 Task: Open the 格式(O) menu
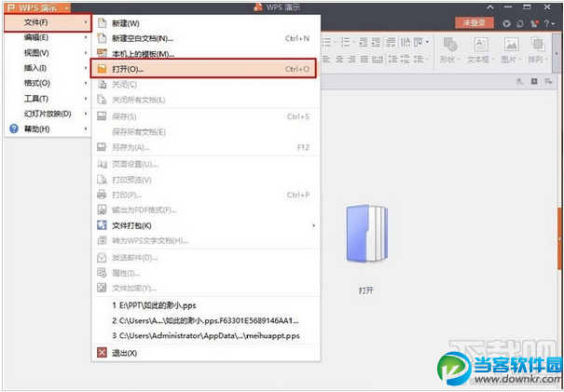[48, 84]
